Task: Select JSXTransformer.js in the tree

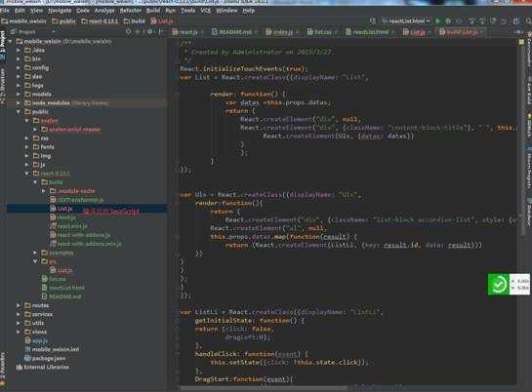Action: tap(76, 200)
